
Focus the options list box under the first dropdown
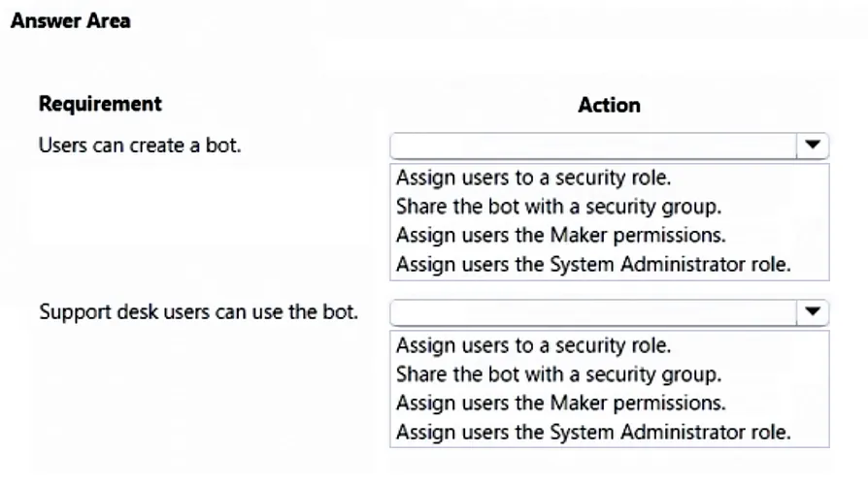(610, 221)
